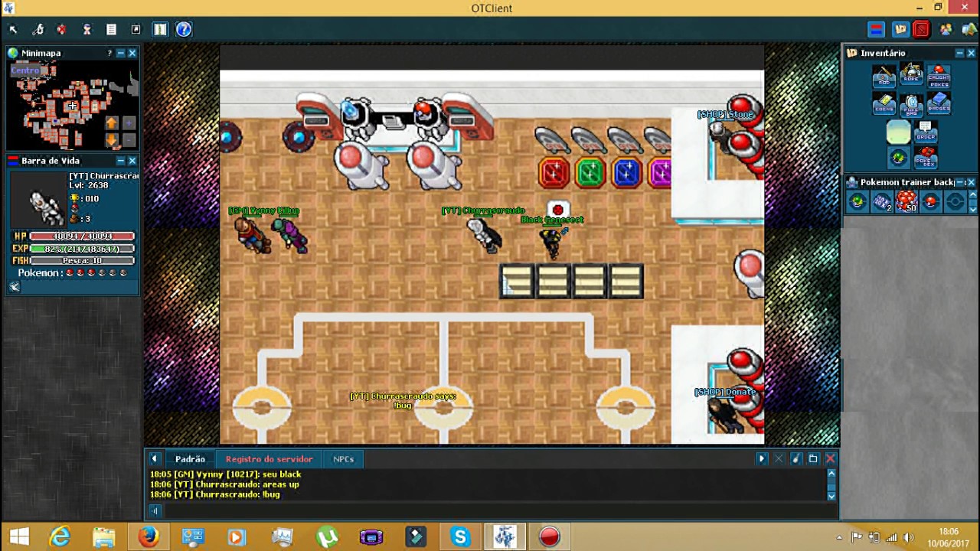The width and height of the screenshot is (980, 551).
Task: Open the character figure icon in top toolbar
Action: point(87,30)
